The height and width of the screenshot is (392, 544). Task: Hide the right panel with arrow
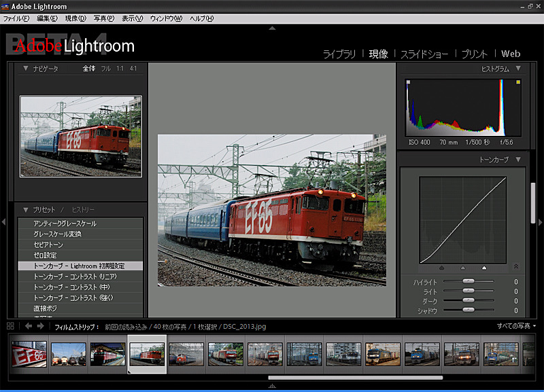tap(540, 222)
